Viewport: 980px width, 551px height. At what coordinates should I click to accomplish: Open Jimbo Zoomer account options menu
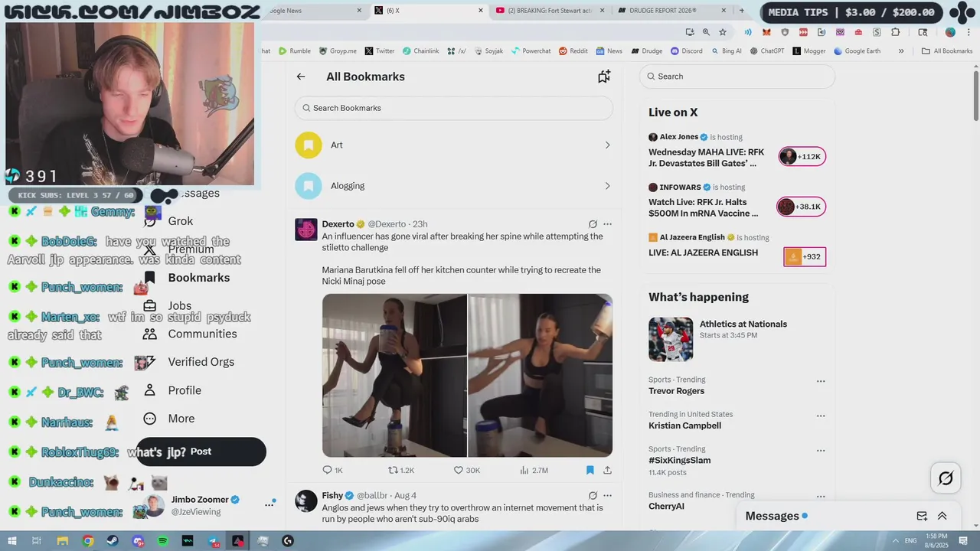pyautogui.click(x=269, y=504)
